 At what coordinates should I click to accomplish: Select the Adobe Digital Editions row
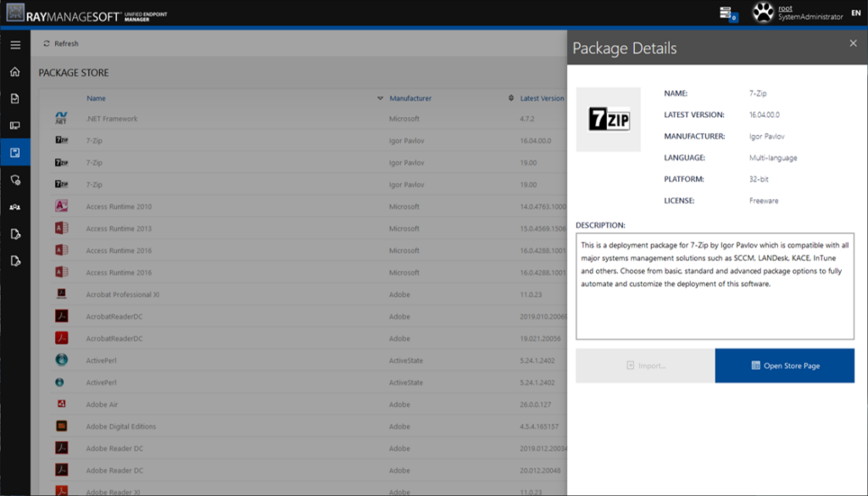click(303, 426)
